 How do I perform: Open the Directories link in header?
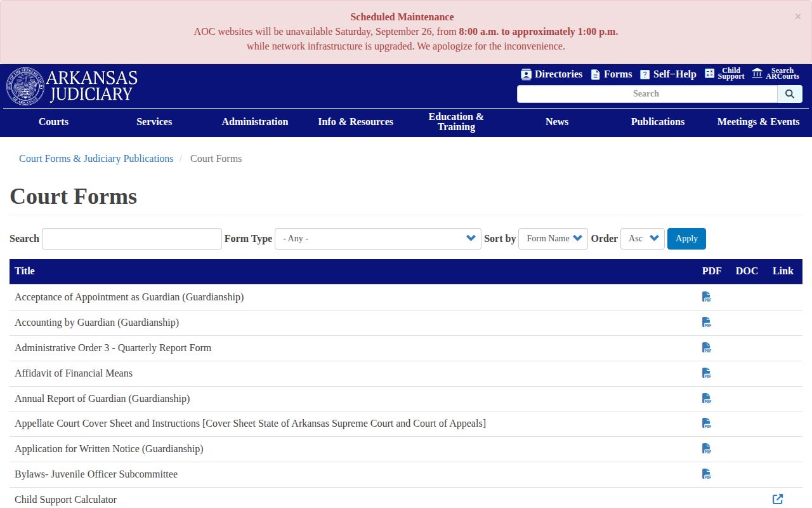551,74
